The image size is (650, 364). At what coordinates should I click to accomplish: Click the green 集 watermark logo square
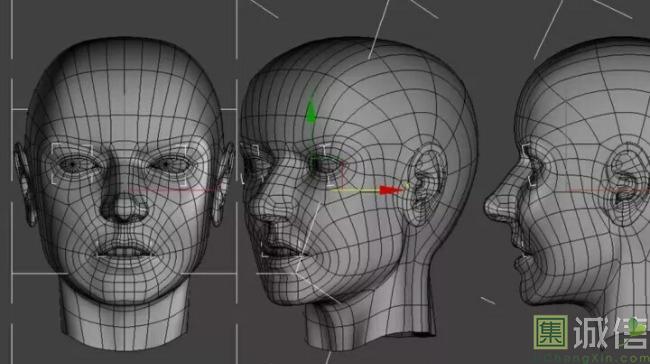pyautogui.click(x=551, y=332)
